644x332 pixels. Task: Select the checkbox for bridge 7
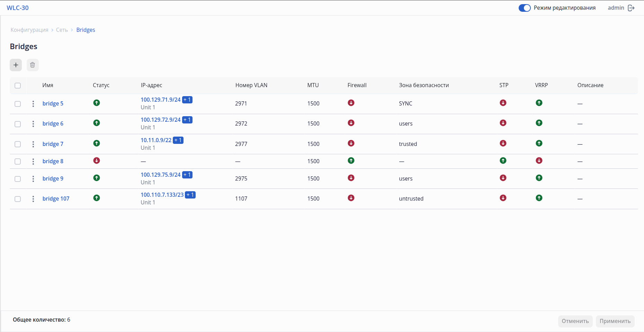[18, 144]
